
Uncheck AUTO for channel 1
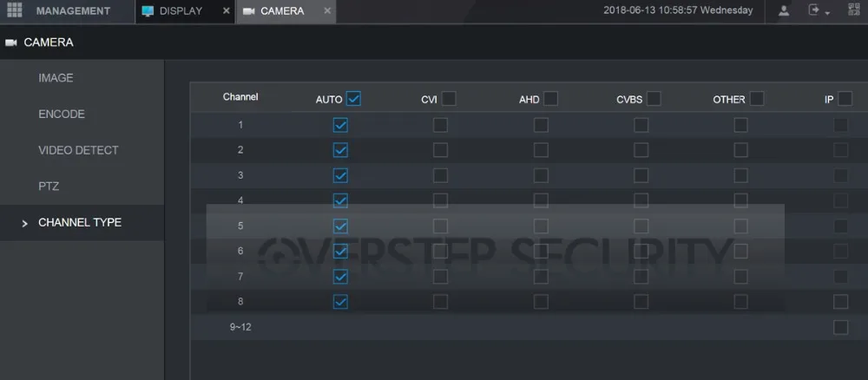tap(340, 125)
